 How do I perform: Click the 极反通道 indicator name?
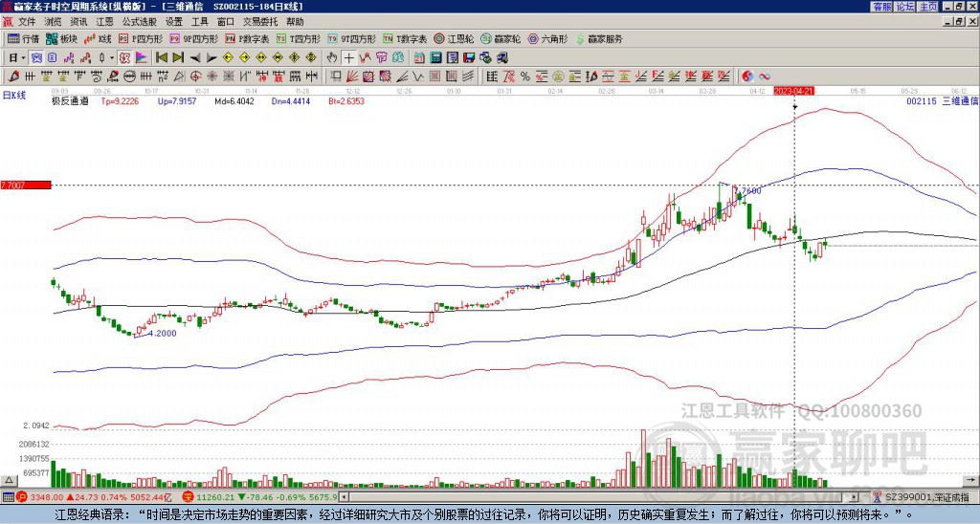coord(70,101)
